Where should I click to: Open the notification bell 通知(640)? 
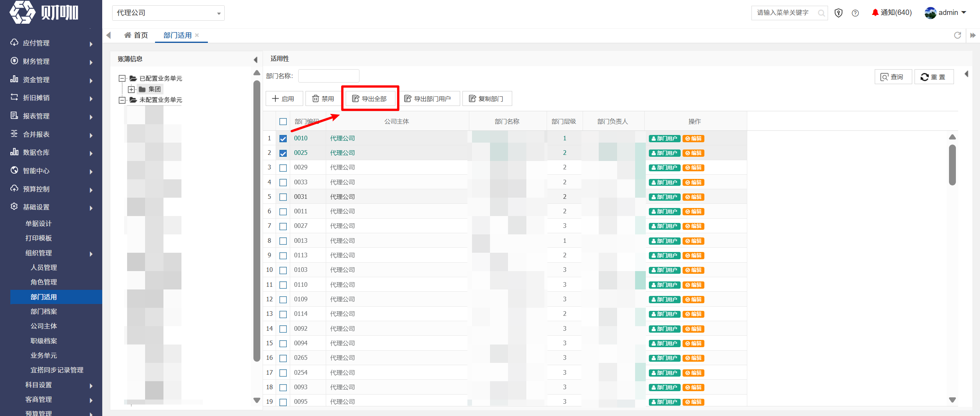(892, 13)
